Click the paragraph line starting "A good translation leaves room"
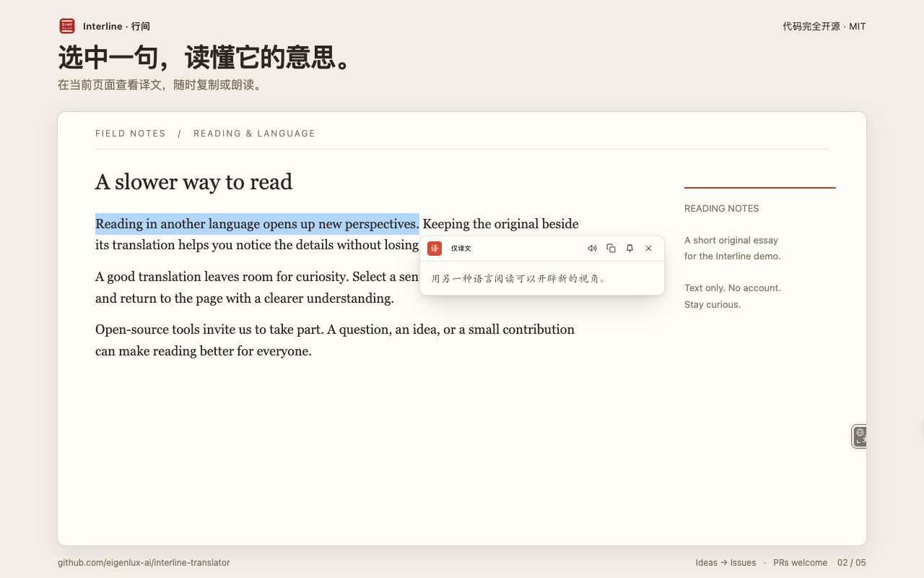 click(257, 277)
